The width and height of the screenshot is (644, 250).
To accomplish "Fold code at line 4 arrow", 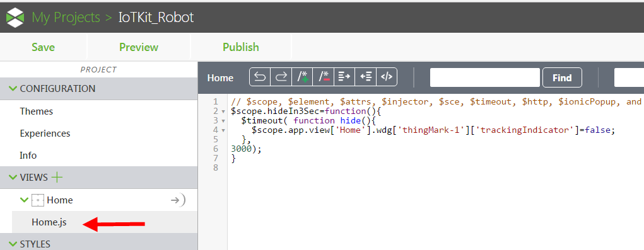I will (x=223, y=130).
